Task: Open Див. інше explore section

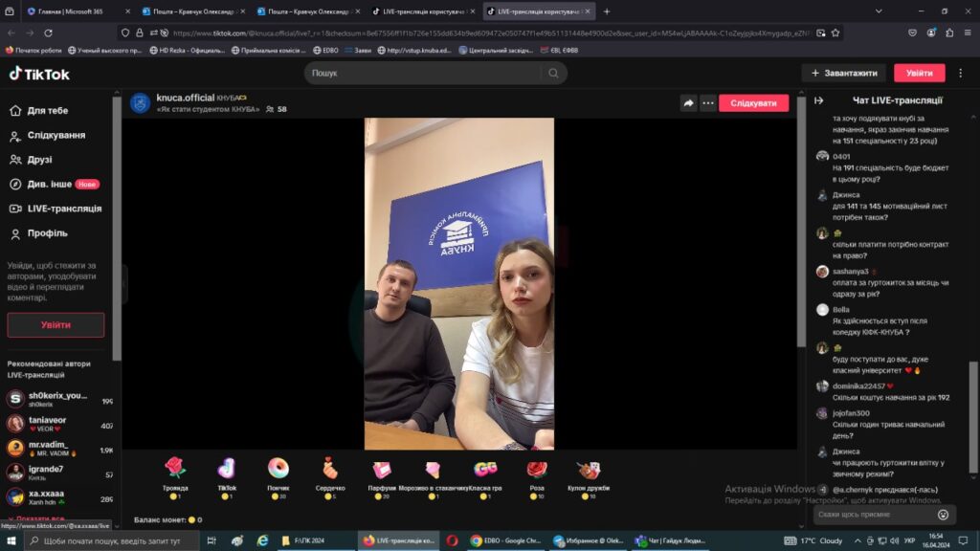Action: 55,185
